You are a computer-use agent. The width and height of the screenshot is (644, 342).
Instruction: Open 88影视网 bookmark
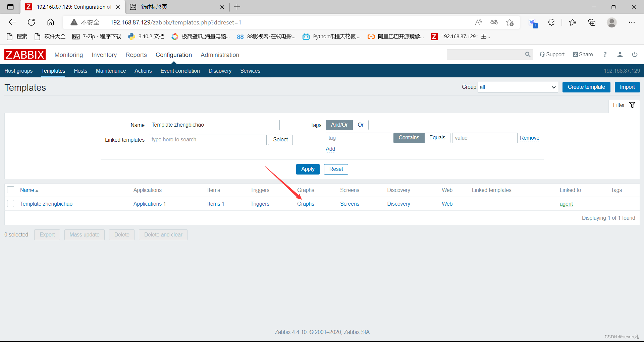pyautogui.click(x=266, y=37)
